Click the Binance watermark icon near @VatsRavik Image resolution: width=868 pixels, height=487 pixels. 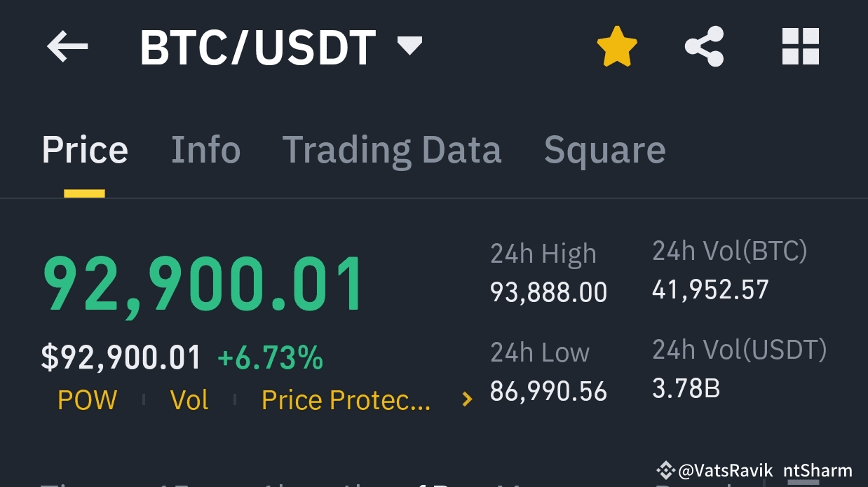[665, 471]
